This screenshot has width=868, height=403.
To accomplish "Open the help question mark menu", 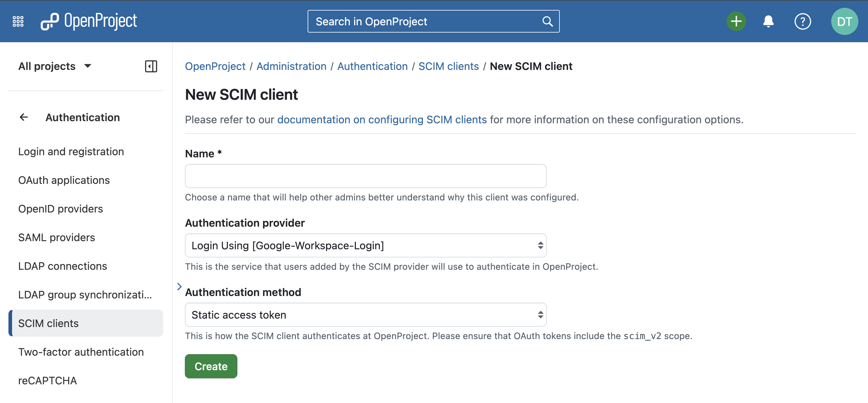I will click(x=803, y=21).
